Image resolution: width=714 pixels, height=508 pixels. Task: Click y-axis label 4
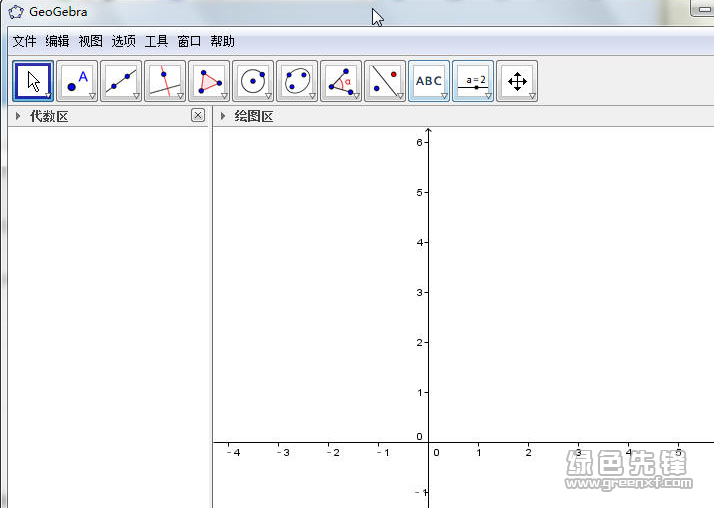coord(419,243)
